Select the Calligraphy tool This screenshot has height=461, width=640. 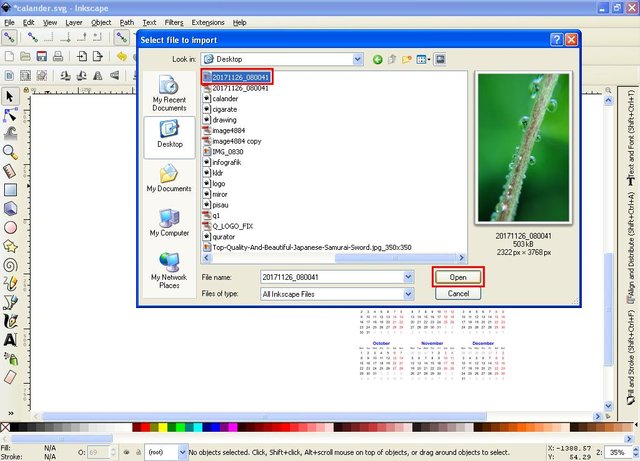coord(10,321)
